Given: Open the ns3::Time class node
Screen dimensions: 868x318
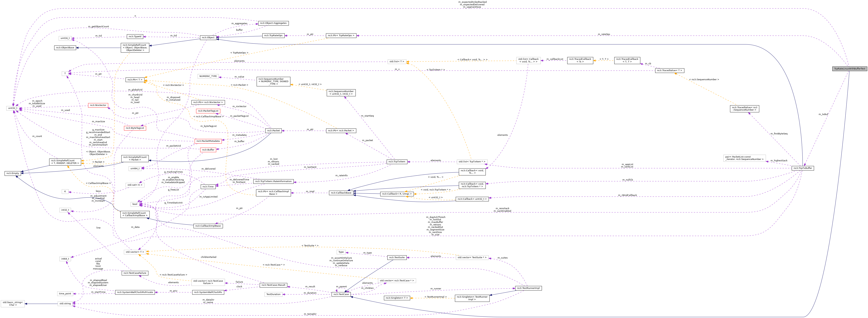Looking at the screenshot, I should tap(208, 187).
